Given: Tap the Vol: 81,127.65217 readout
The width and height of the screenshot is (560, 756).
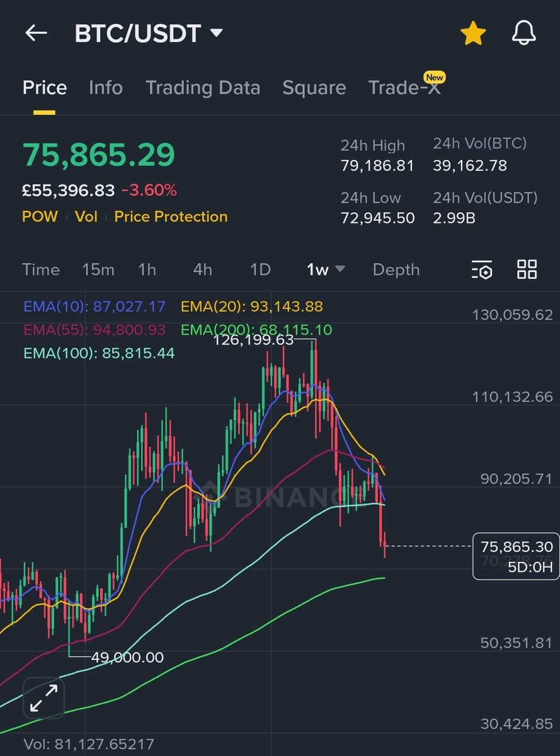Looking at the screenshot, I should [x=89, y=745].
